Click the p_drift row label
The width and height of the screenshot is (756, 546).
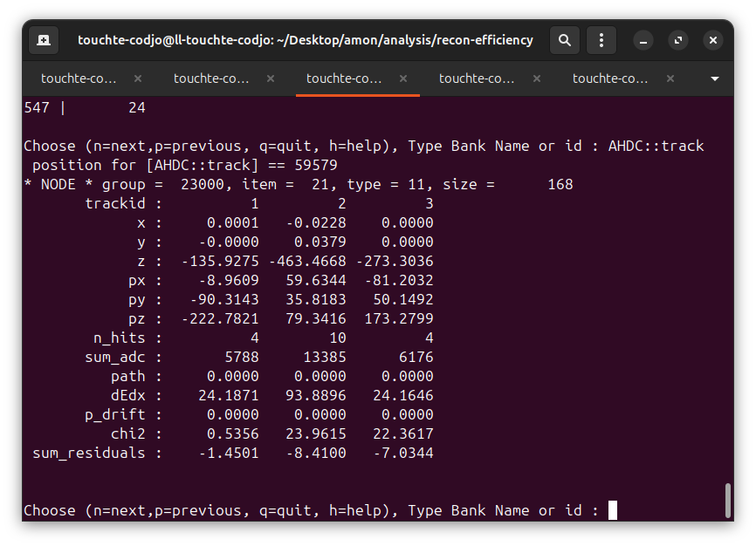[115, 415]
